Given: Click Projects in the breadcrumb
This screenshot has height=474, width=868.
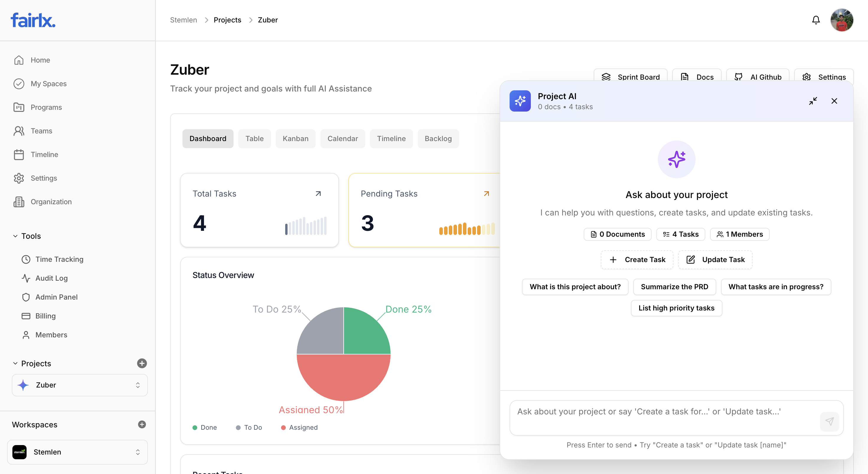Looking at the screenshot, I should click(x=227, y=20).
